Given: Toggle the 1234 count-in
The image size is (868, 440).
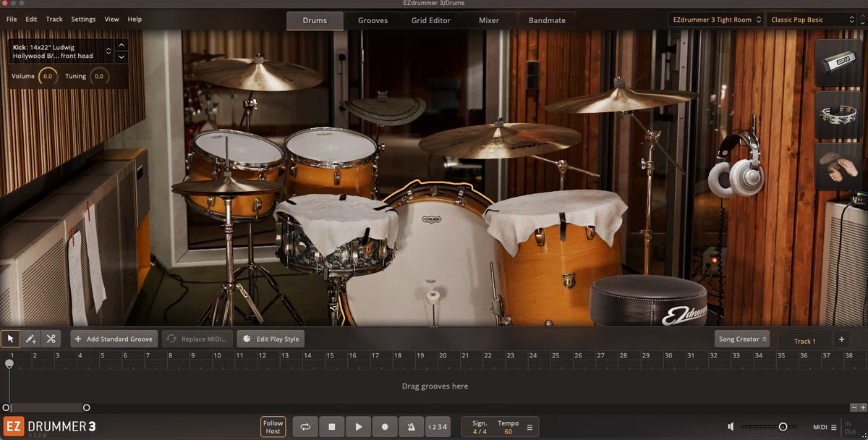Looking at the screenshot, I should (x=438, y=427).
